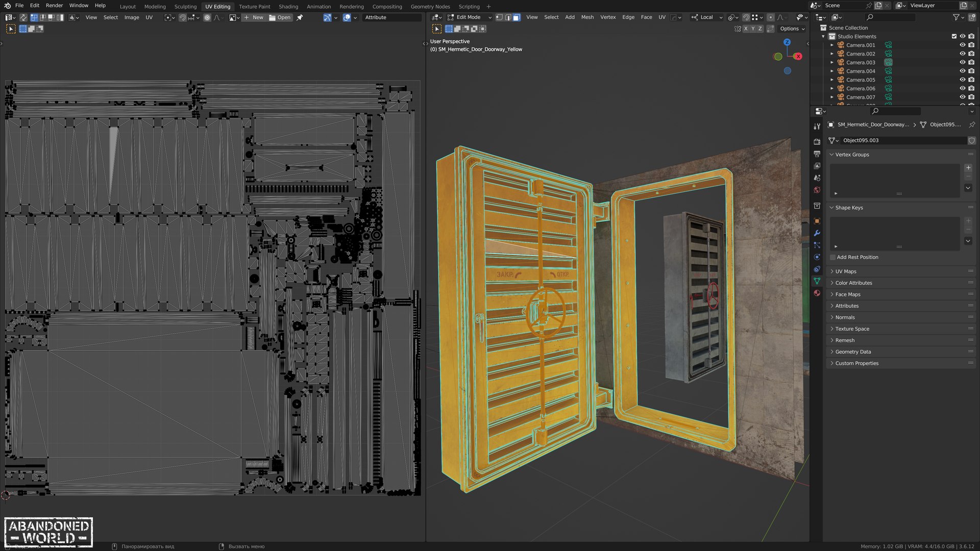This screenshot has width=980, height=551.
Task: Select edge select mode in 3D viewport
Action: [x=508, y=17]
